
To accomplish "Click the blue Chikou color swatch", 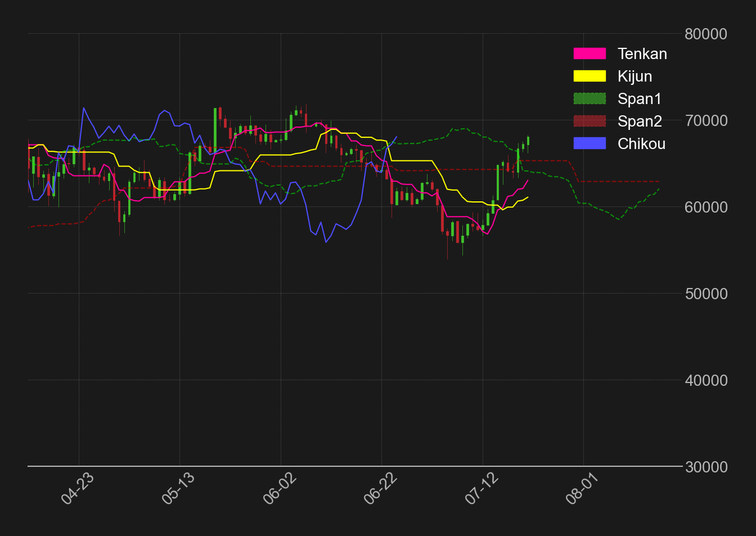I will [x=589, y=143].
